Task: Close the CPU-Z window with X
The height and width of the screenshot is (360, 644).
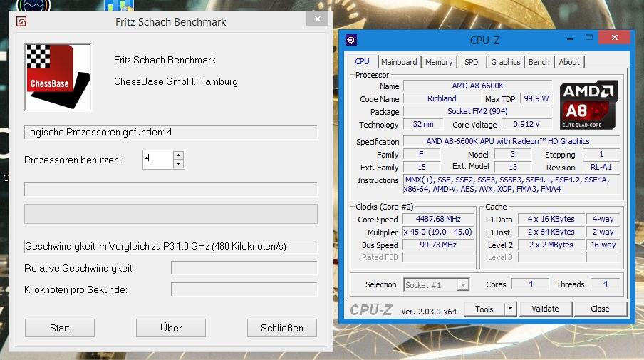Action: coord(614,37)
